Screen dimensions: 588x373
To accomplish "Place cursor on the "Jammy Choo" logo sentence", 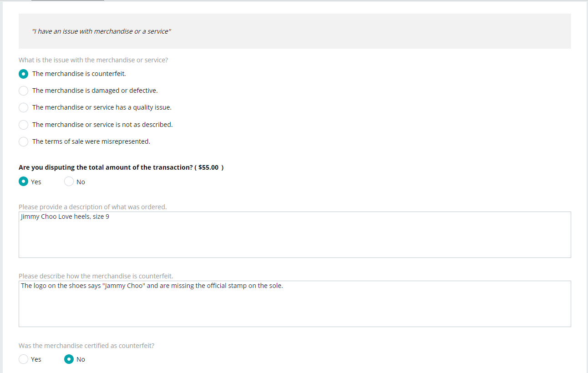I will coord(152,286).
